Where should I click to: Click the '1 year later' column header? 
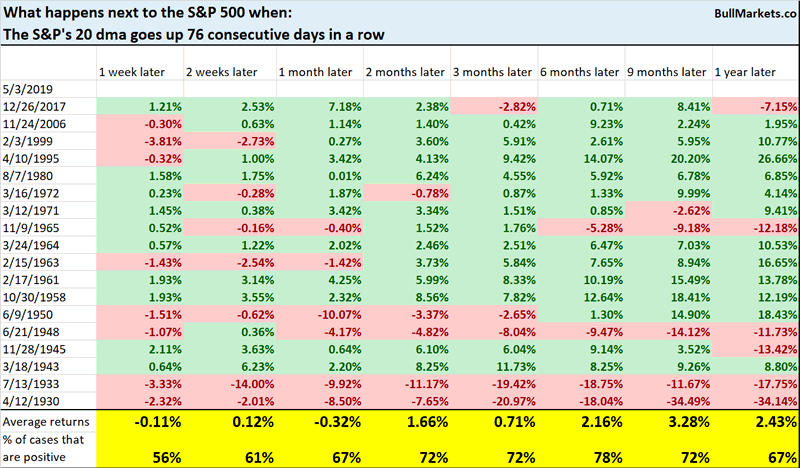[x=747, y=72]
